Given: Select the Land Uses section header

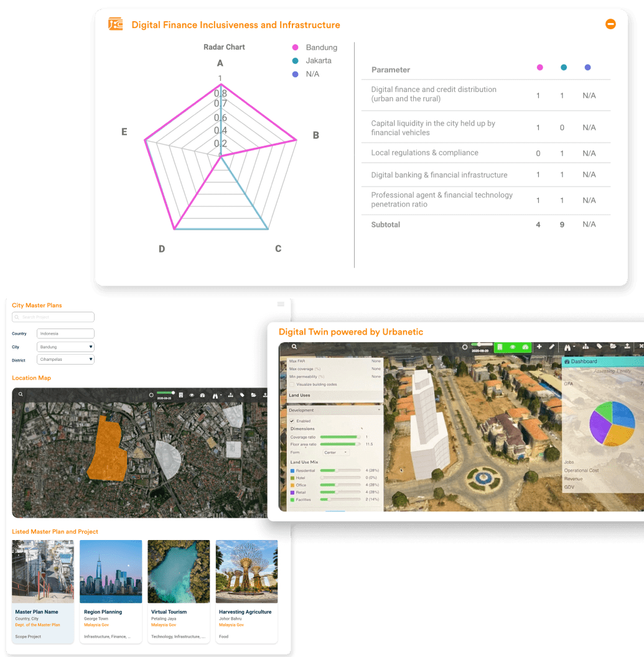Looking at the screenshot, I should (x=300, y=395).
